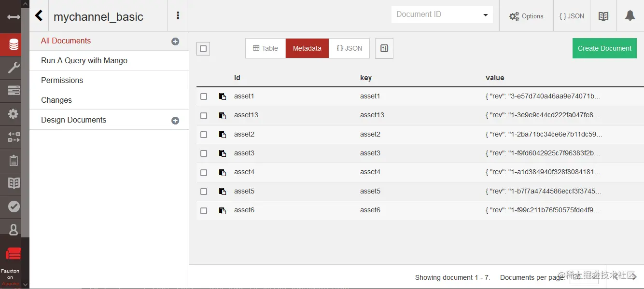
Task: Open the News clipboard sidebar icon
Action: tap(14, 160)
